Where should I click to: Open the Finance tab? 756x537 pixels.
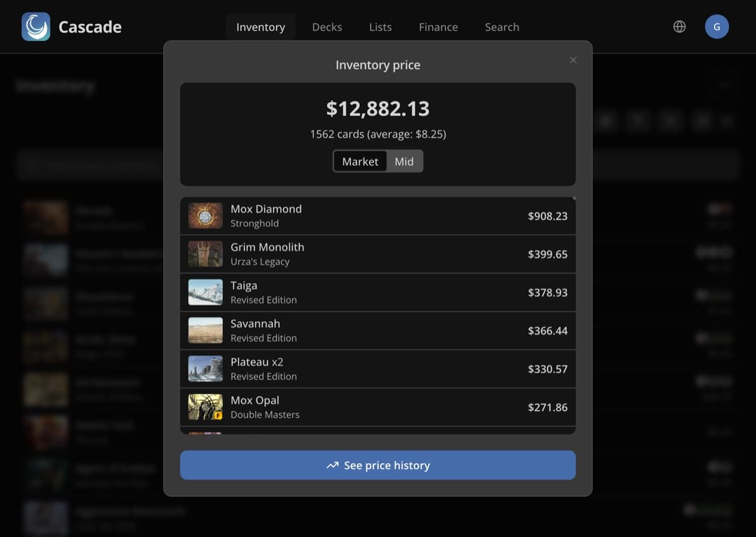coord(438,27)
